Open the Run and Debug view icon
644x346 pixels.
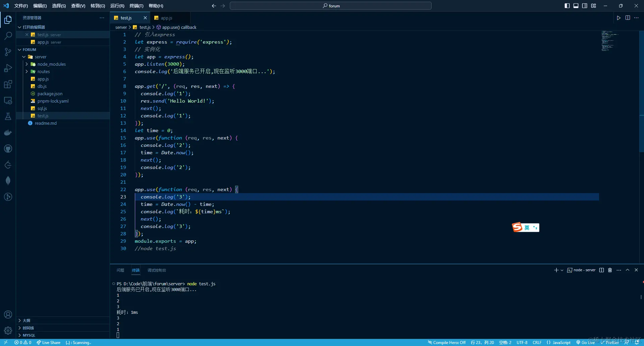8,68
